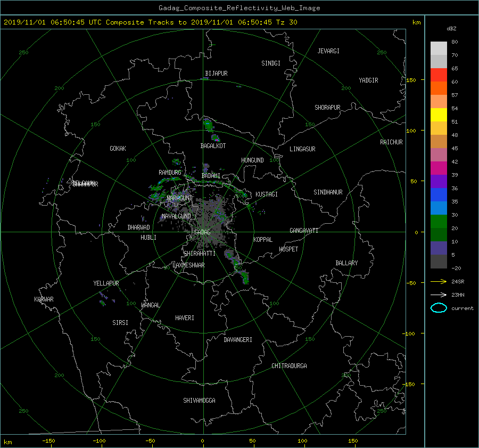Select the magenta swatch below 42 dBZ
The width and height of the screenshot is (479, 448).
pyautogui.click(x=439, y=168)
